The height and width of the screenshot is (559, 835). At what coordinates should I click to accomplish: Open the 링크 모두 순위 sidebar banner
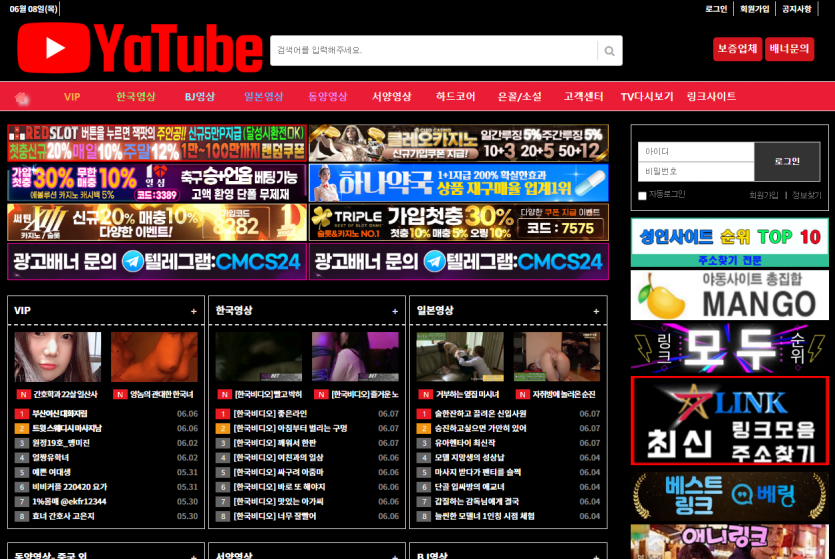(730, 348)
